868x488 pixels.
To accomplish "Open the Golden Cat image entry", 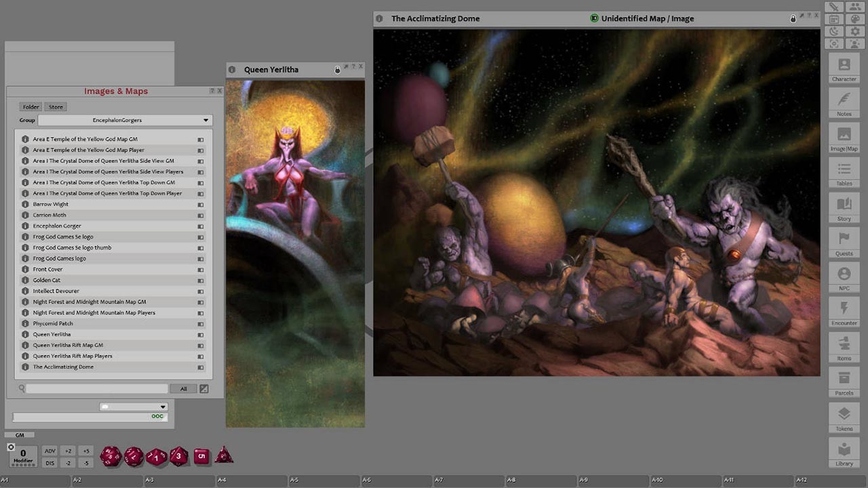I will (x=47, y=280).
